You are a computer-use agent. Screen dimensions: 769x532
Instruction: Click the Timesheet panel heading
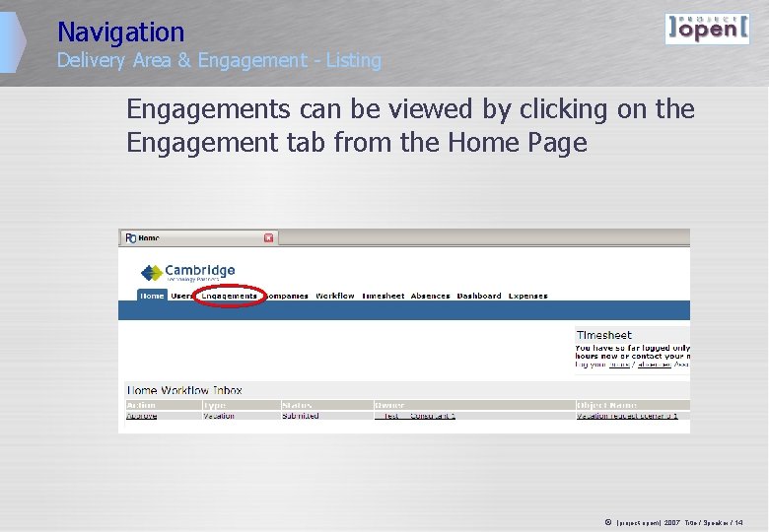point(604,335)
